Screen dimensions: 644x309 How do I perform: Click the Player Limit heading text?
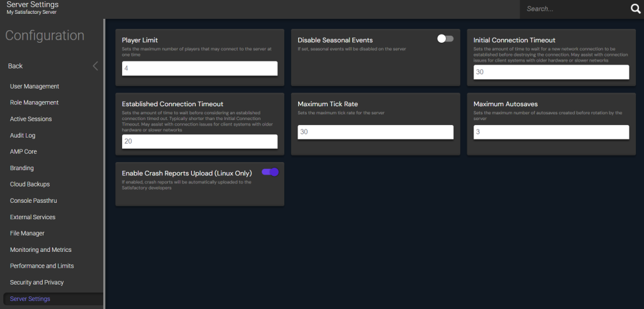(140, 40)
